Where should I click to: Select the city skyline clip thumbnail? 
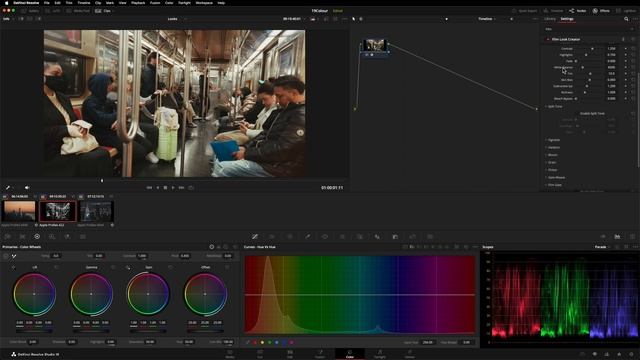(x=19, y=211)
